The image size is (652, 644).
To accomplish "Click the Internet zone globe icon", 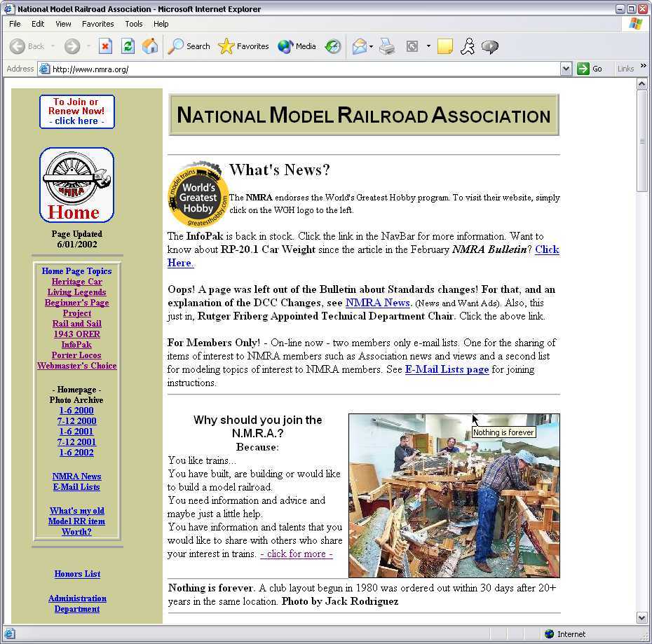I will pyautogui.click(x=550, y=633).
